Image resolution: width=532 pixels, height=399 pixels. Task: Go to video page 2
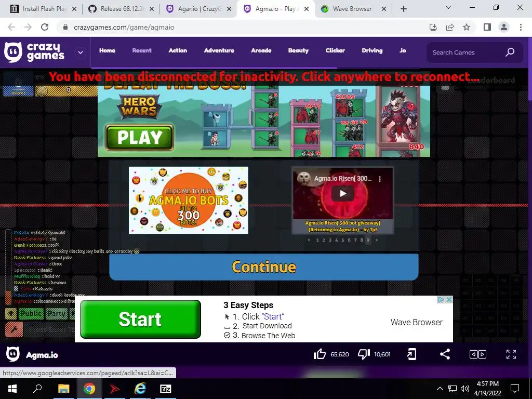point(324,240)
